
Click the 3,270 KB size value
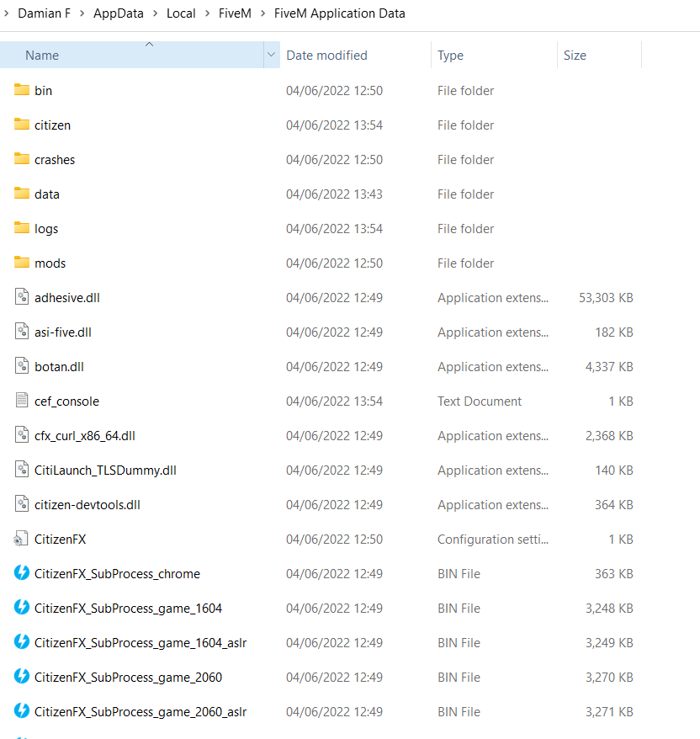pyautogui.click(x=609, y=678)
